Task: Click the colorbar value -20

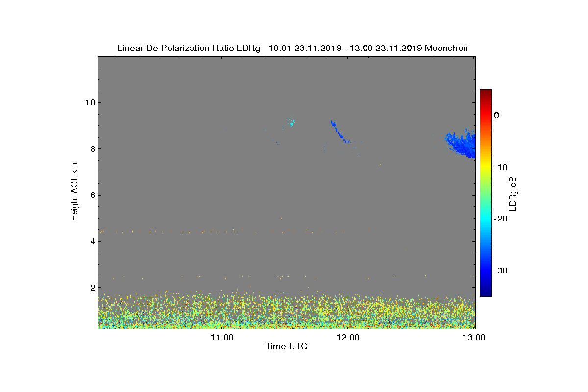Action: tap(501, 219)
